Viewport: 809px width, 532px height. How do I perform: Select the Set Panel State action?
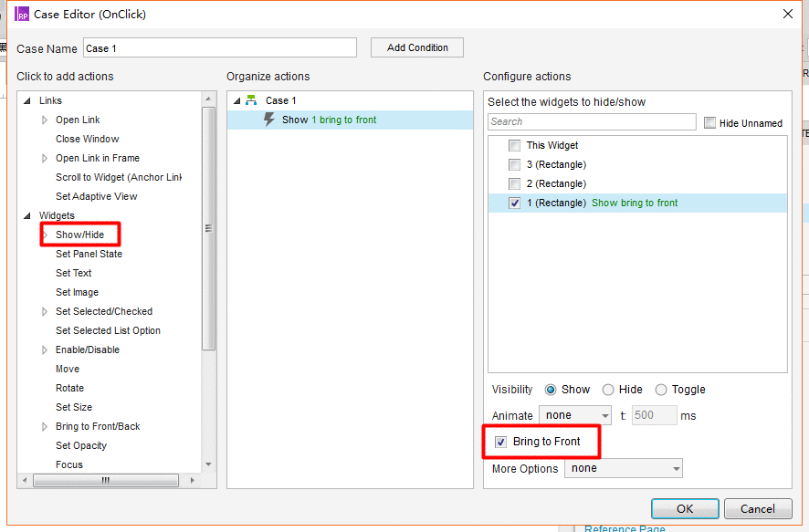(89, 254)
